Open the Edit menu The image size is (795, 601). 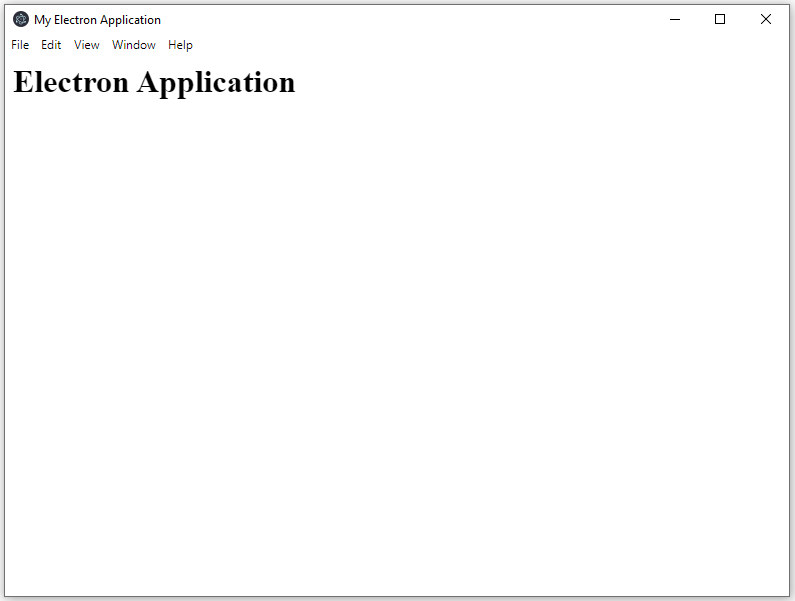pos(51,45)
